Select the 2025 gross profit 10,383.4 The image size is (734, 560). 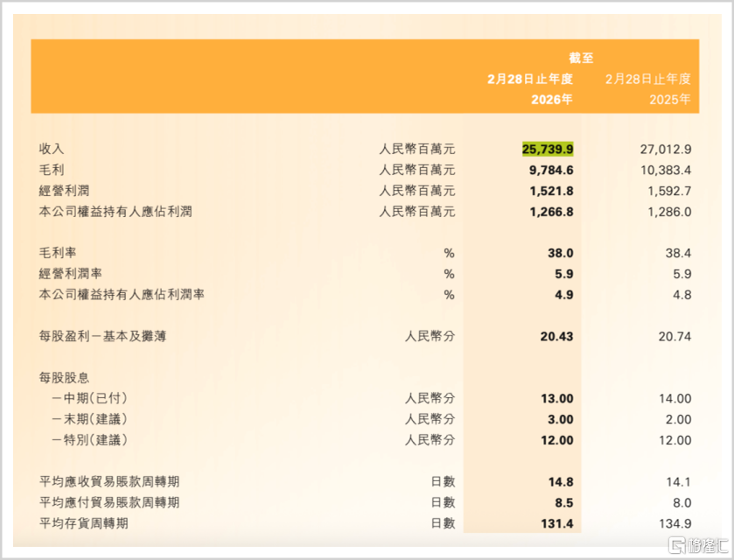(666, 170)
